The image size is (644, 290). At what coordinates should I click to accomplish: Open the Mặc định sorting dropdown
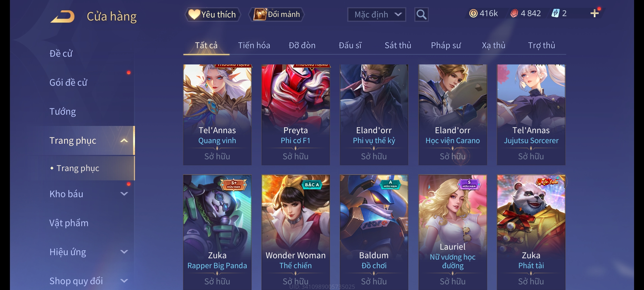coord(376,15)
